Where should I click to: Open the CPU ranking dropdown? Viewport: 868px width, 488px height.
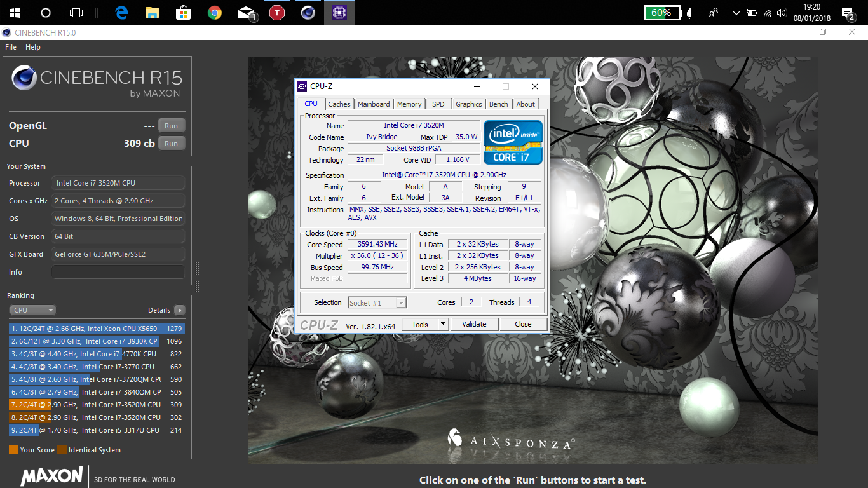click(x=33, y=310)
